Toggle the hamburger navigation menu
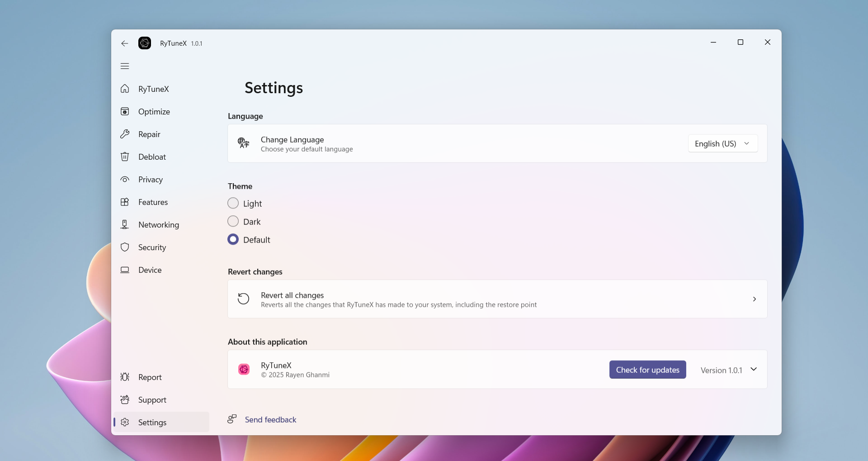Image resolution: width=868 pixels, height=461 pixels. pyautogui.click(x=125, y=66)
